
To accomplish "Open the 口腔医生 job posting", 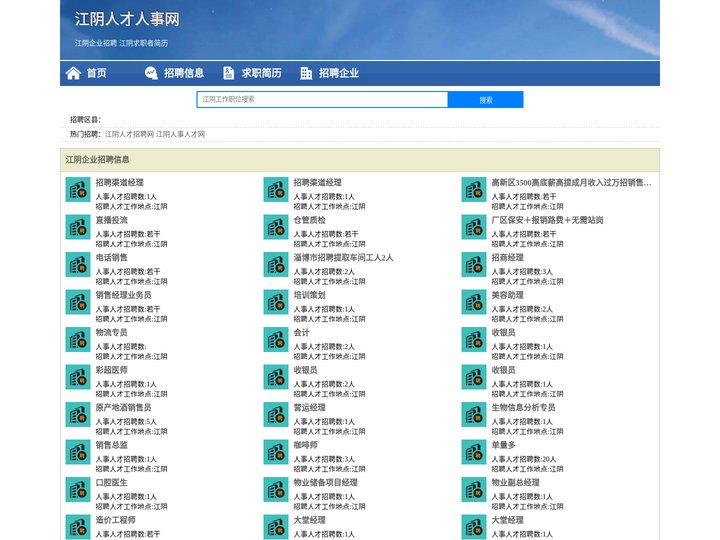I will coord(112,483).
